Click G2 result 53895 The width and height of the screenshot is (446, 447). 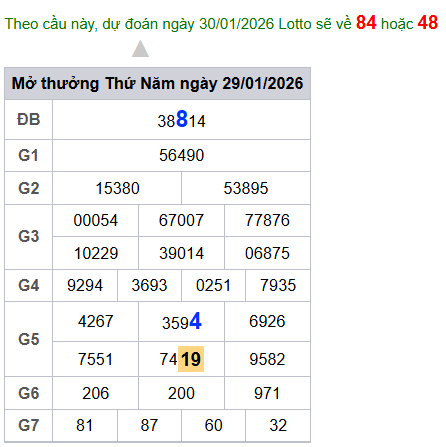pyautogui.click(x=246, y=188)
